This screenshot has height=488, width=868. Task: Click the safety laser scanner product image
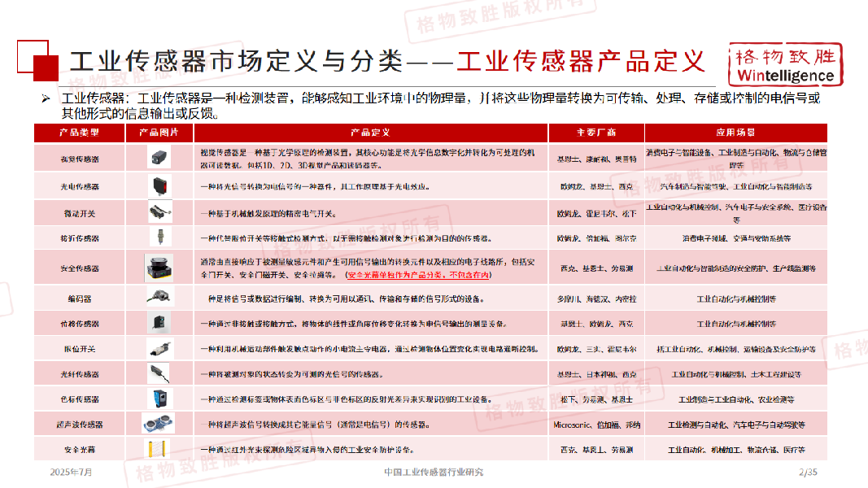pyautogui.click(x=159, y=268)
